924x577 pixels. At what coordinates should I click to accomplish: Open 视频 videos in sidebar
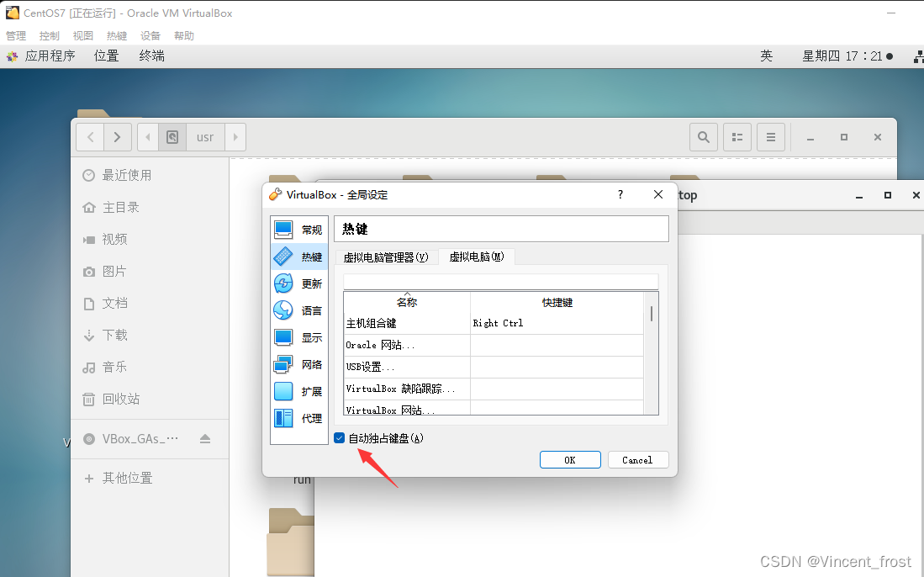150,239
